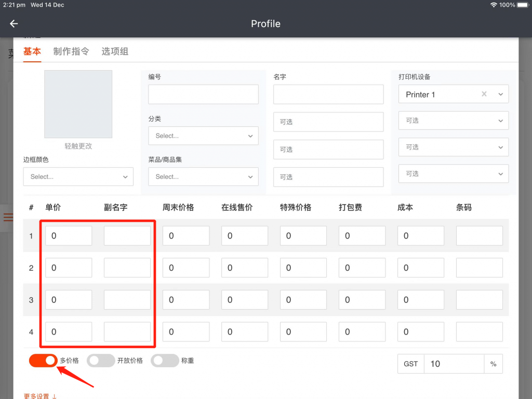Focus the first optional 名字 field
Image resolution: width=532 pixels, height=399 pixels.
click(328, 122)
